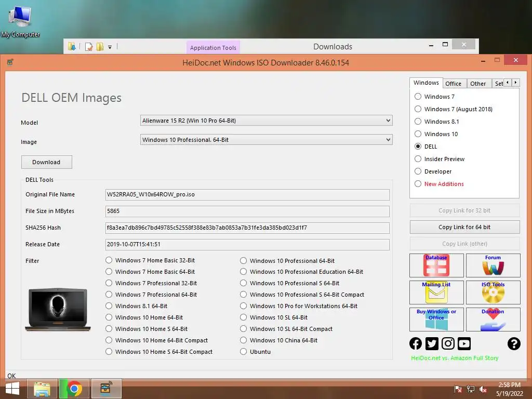Switch to the partially visible Set tab

click(x=498, y=84)
